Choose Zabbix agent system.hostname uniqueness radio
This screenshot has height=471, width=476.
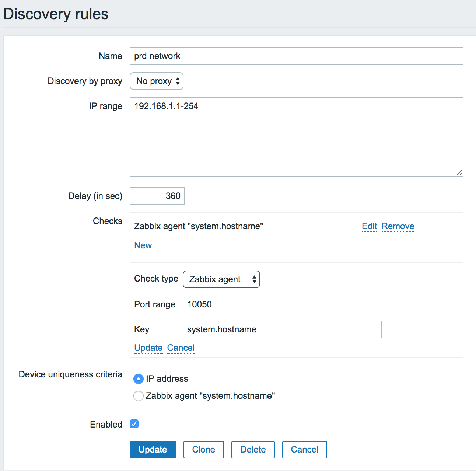139,396
